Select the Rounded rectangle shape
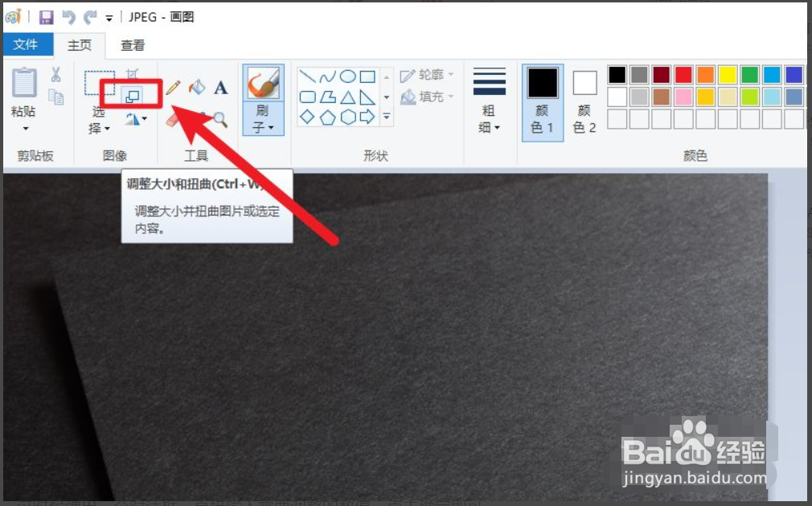This screenshot has height=506, width=812. click(x=308, y=97)
